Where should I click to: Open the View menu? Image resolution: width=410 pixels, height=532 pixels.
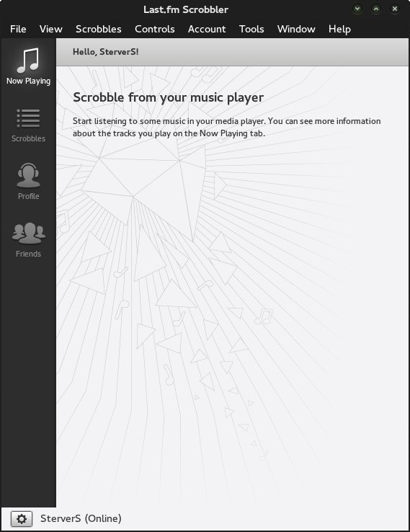point(51,29)
